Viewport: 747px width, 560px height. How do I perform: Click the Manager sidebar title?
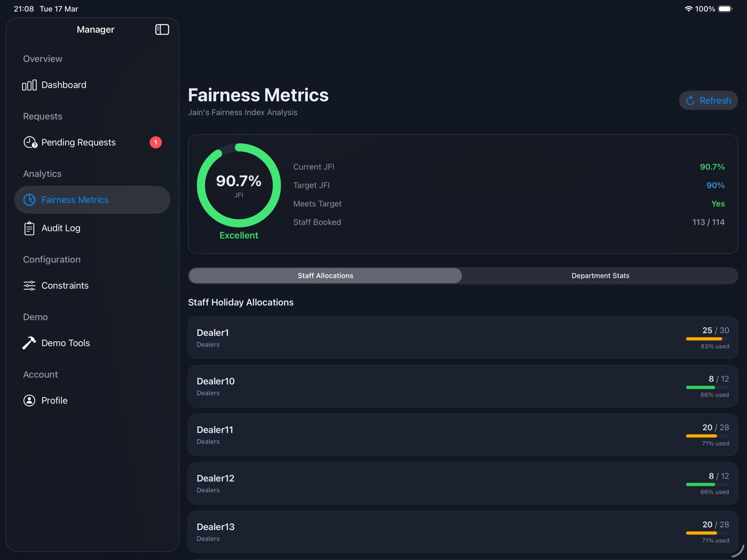tap(96, 29)
